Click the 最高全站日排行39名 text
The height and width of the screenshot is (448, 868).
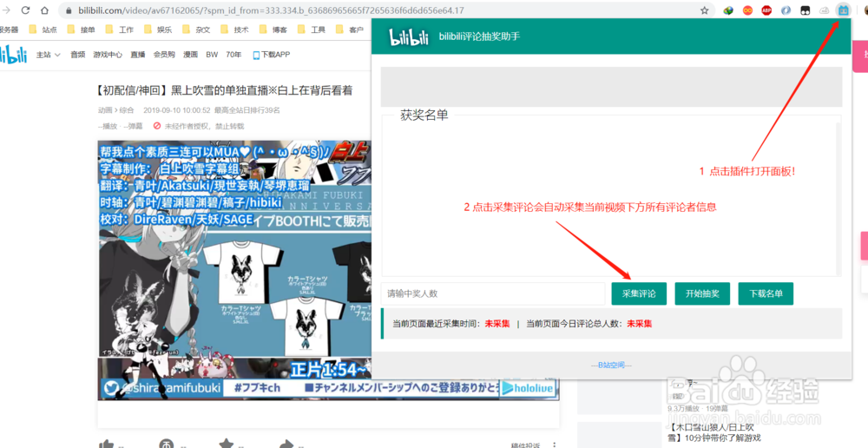[247, 110]
